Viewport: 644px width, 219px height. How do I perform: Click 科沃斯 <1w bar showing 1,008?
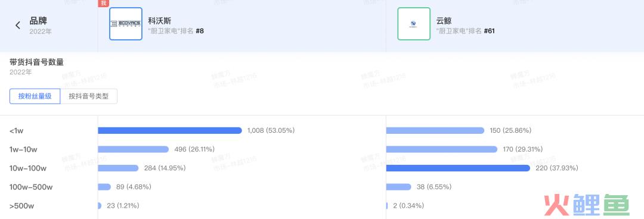[169, 130]
